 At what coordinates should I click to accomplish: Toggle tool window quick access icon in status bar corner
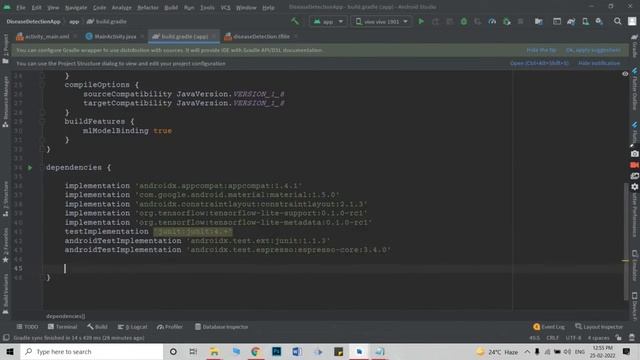click(x=6, y=338)
